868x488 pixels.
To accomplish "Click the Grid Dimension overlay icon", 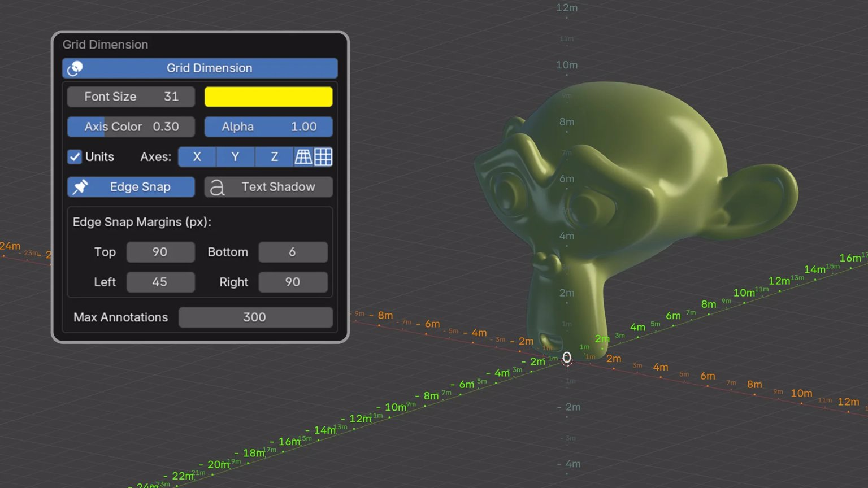I will [75, 68].
